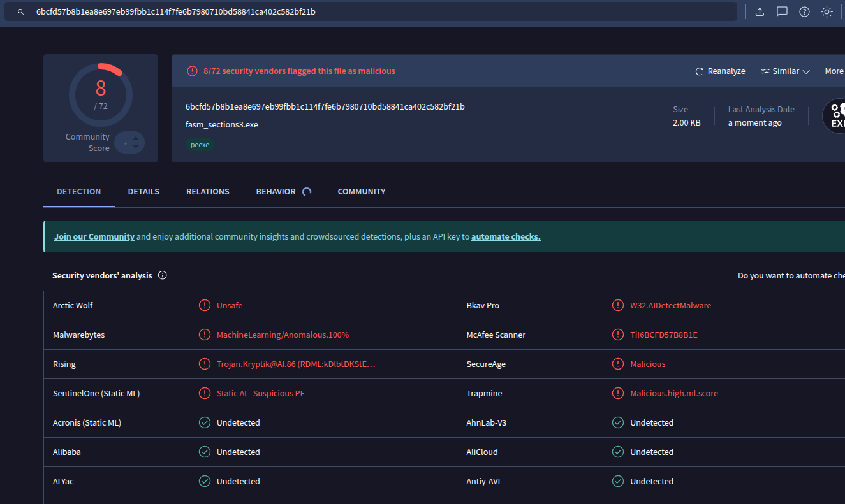Open the help question mark icon

coord(804,11)
